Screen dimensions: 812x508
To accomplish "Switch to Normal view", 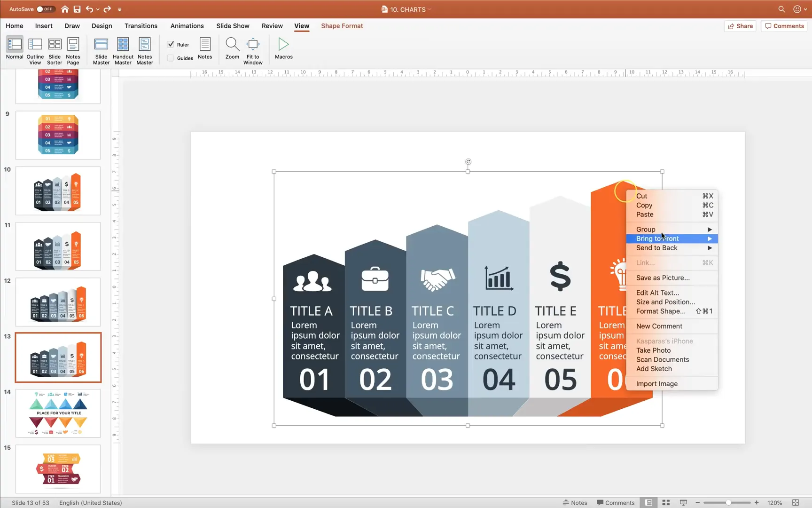I will tap(14, 49).
